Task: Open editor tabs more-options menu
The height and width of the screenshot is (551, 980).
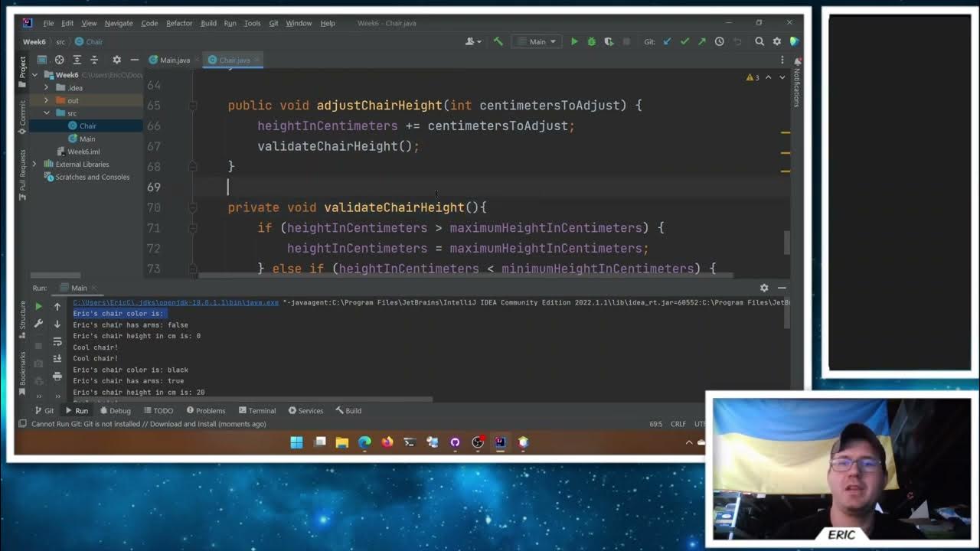Action: (782, 60)
